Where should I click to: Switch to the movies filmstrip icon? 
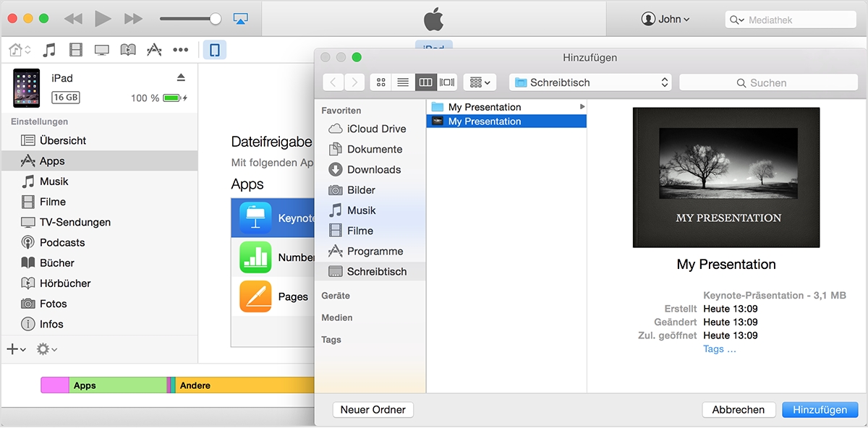click(76, 50)
